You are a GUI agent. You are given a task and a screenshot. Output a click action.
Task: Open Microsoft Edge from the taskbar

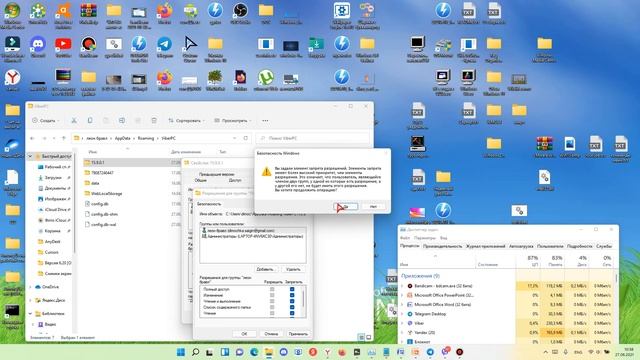(x=254, y=352)
